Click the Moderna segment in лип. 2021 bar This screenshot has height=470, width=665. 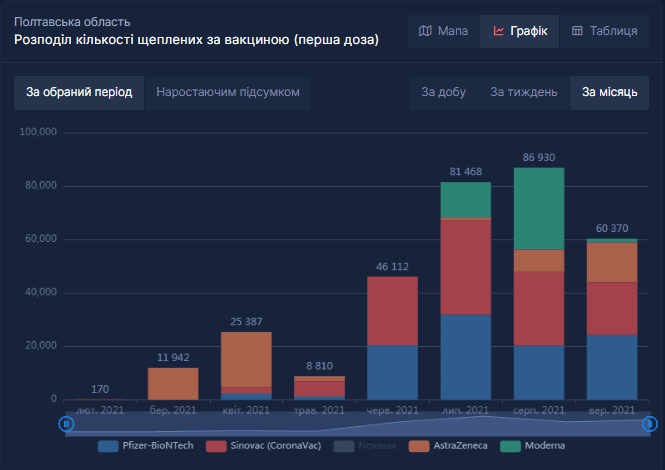pos(466,200)
